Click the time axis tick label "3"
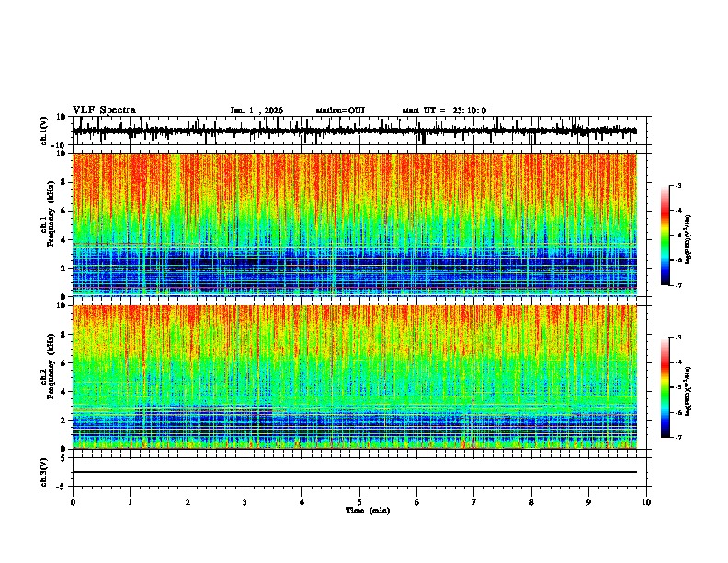This screenshot has height=563, width=728. pyautogui.click(x=245, y=502)
